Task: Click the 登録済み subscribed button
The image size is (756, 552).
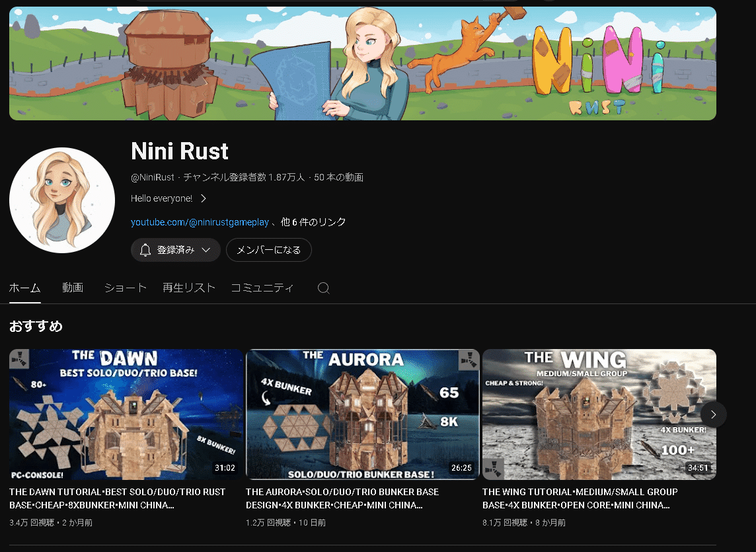Action: click(175, 250)
